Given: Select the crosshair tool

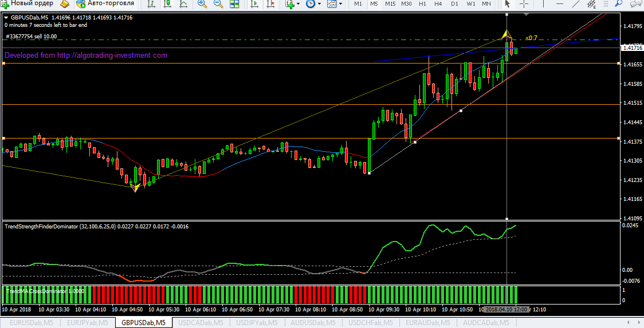Looking at the screenshot, I should point(524,4).
